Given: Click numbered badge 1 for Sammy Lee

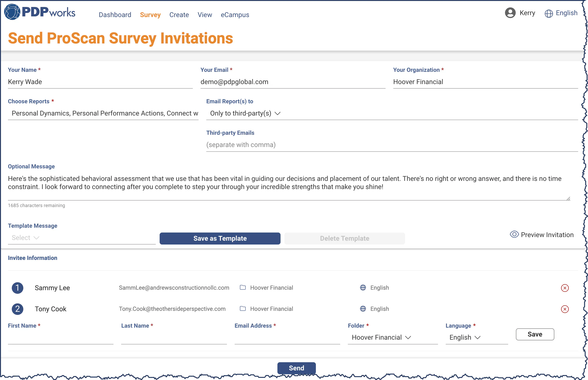Looking at the screenshot, I should [x=18, y=288].
